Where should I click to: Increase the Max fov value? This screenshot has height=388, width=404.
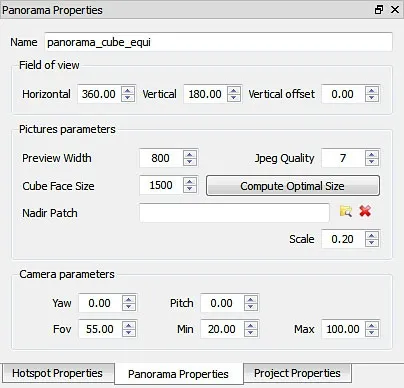372,325
